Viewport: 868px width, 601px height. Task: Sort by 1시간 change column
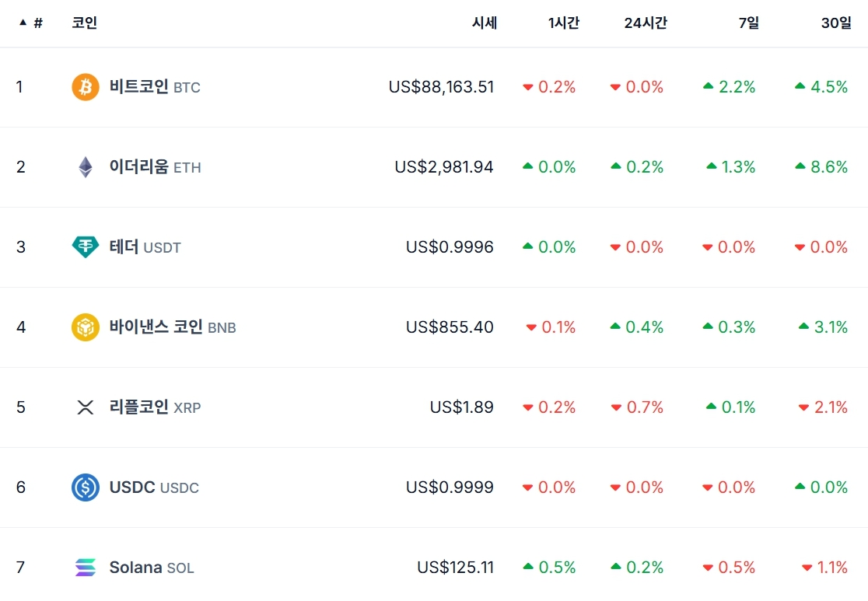(564, 23)
